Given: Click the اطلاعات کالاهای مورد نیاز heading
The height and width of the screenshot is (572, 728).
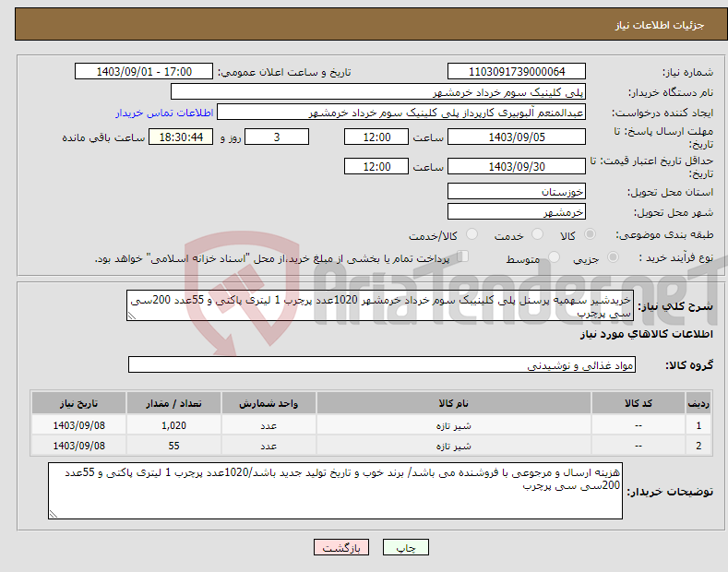Looking at the screenshot, I should click(x=646, y=334).
